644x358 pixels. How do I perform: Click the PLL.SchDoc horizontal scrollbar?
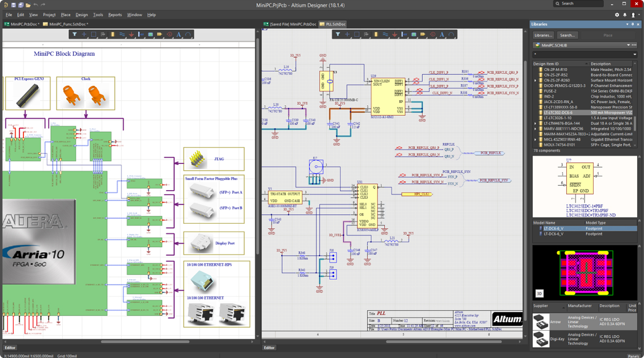click(444, 341)
